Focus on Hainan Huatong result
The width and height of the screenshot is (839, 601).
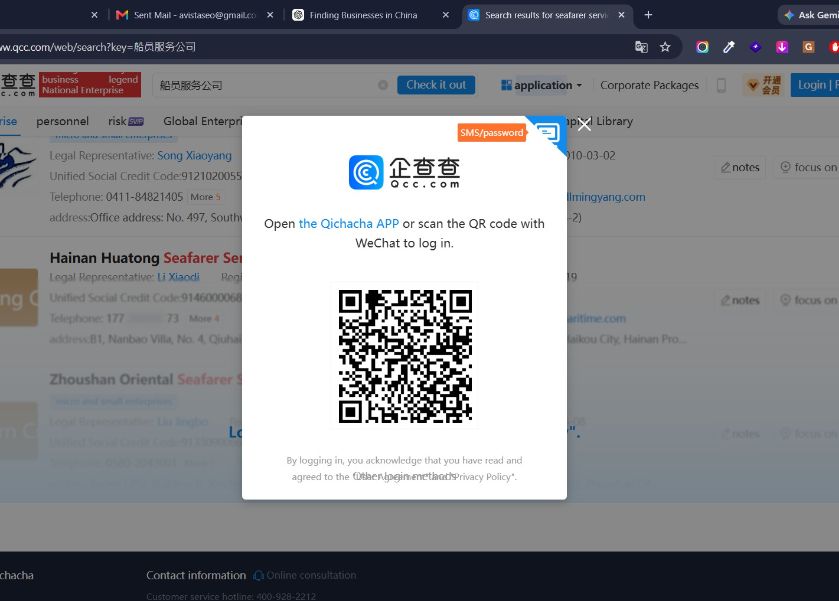pyautogui.click(x=807, y=300)
